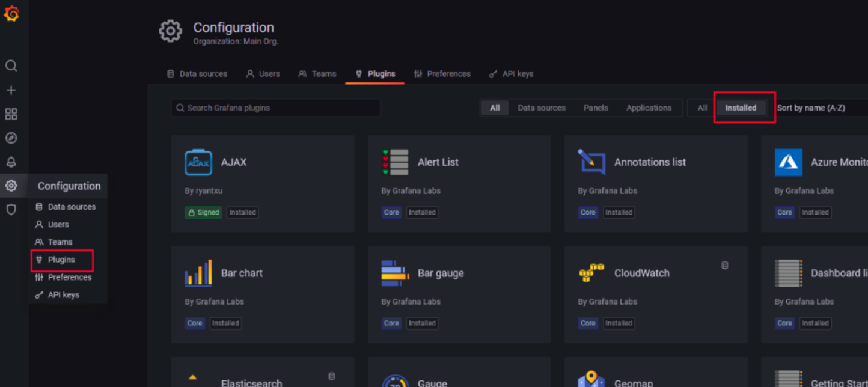This screenshot has width=868, height=387.
Task: Open the search magnifier in sidebar
Action: 11,66
